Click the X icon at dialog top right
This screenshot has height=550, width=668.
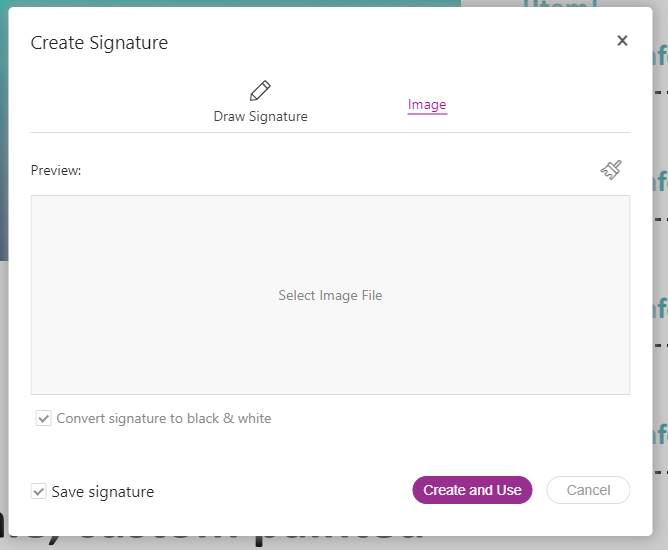point(622,41)
